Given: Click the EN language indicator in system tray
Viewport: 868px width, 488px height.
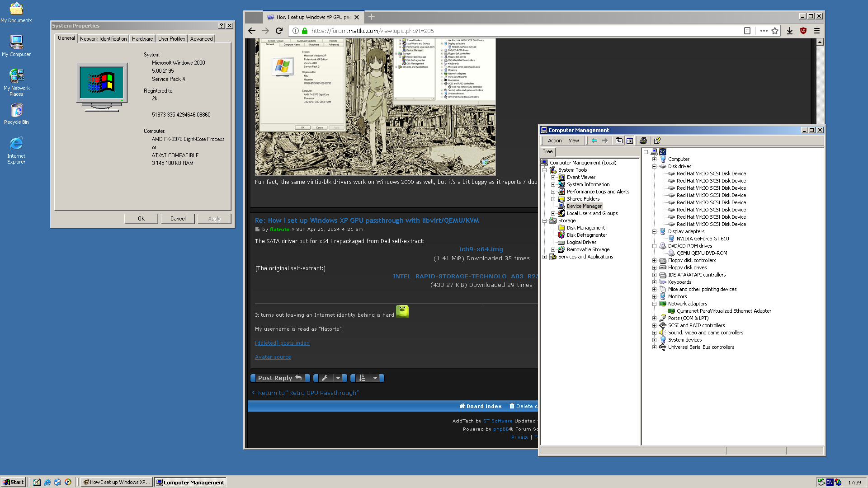Looking at the screenshot, I should [x=830, y=482].
